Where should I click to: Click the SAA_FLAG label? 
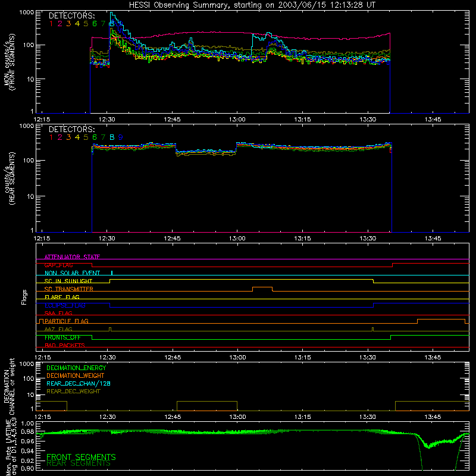(x=58, y=313)
